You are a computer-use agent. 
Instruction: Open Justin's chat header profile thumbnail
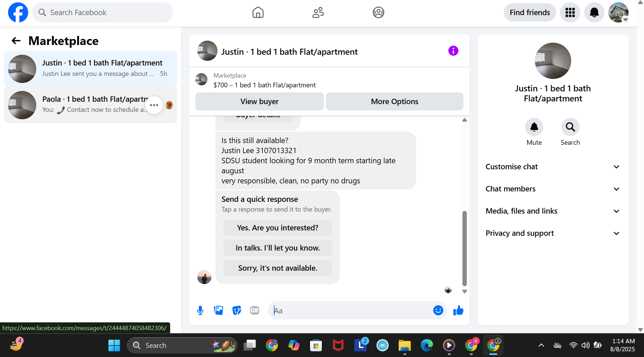(207, 51)
